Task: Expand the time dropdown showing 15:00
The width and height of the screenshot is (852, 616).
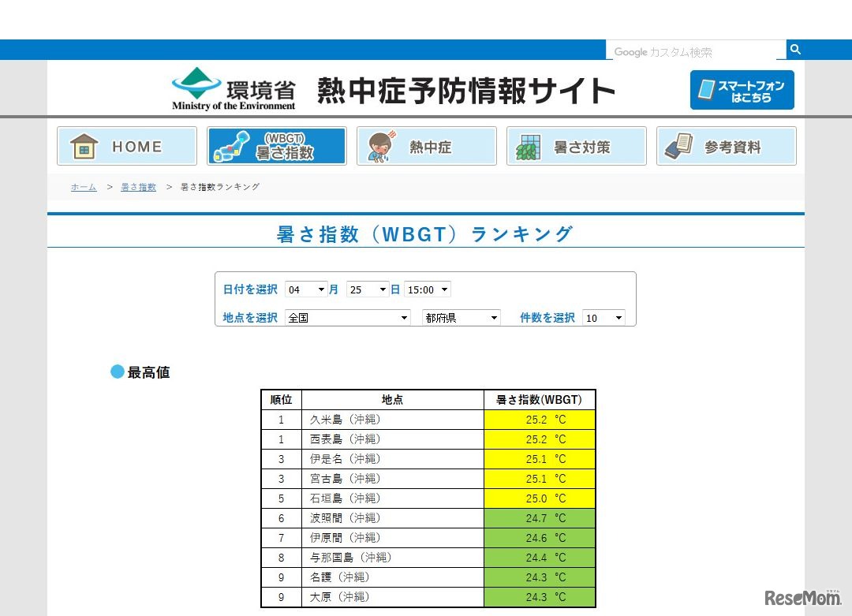Action: 427,289
